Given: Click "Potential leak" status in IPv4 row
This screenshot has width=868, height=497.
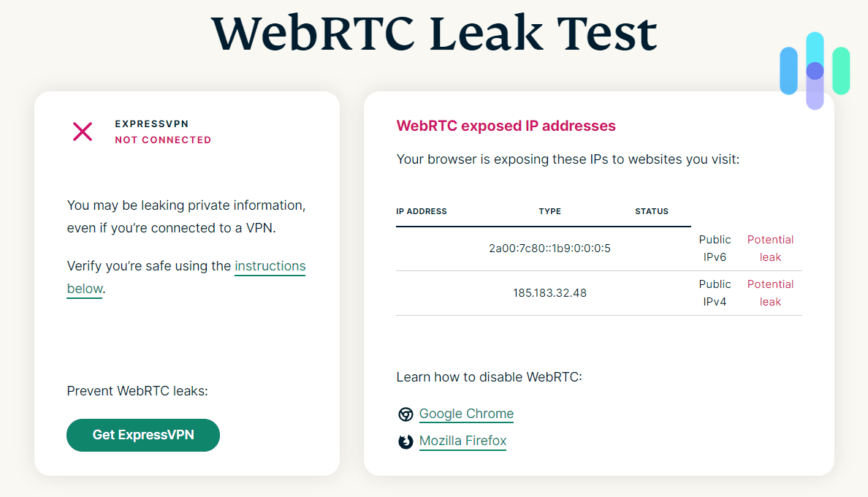Looking at the screenshot, I should pos(770,293).
